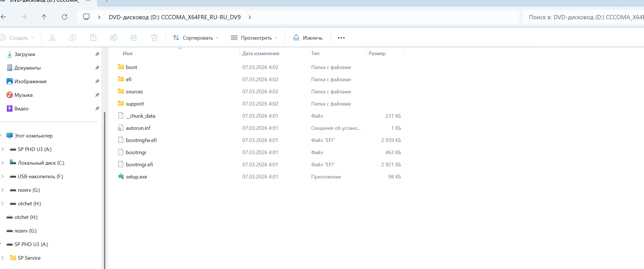
Task: Select the autorun.inf file
Action: pos(138,128)
